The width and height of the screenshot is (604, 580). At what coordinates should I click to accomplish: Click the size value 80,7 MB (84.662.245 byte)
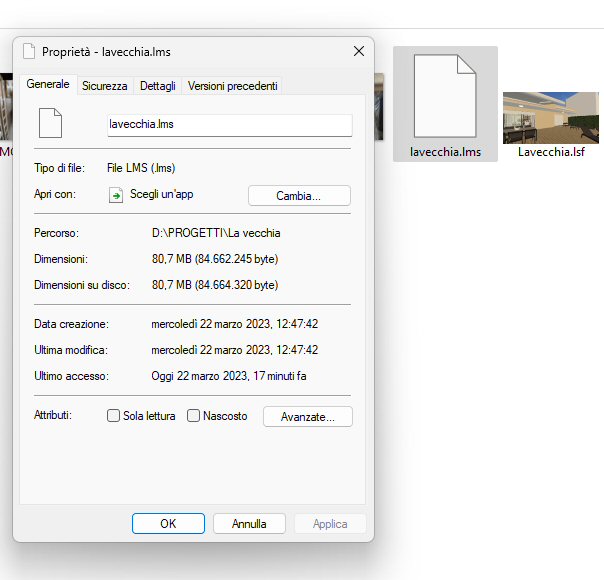(215, 259)
